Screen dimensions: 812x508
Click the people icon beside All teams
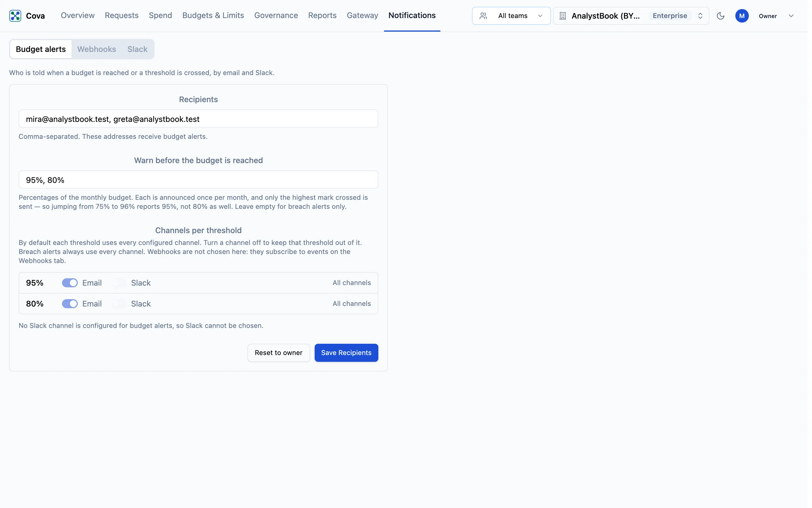pos(483,16)
